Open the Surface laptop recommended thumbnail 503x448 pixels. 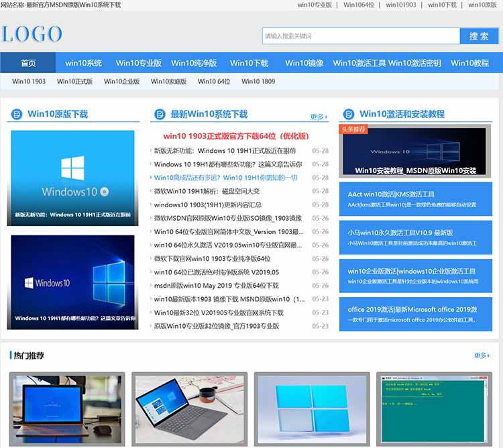point(190,409)
